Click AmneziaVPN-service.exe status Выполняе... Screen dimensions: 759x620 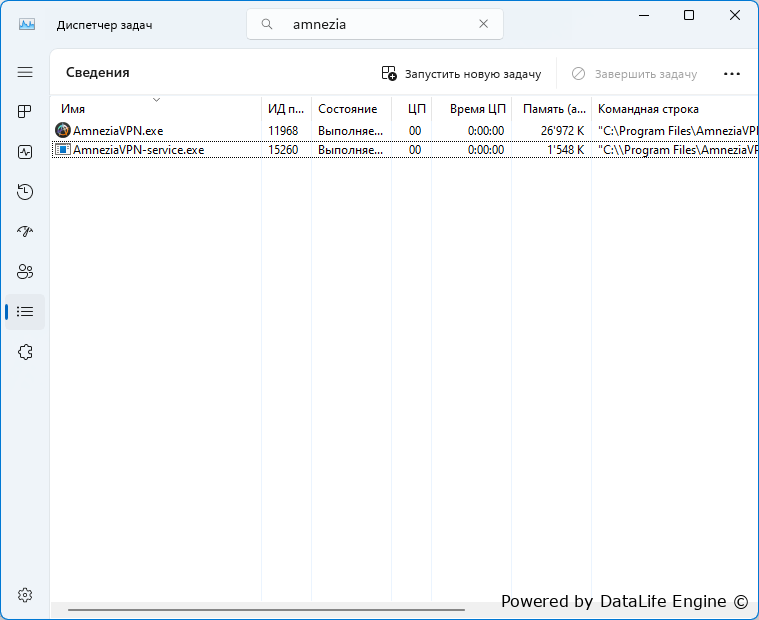click(350, 150)
